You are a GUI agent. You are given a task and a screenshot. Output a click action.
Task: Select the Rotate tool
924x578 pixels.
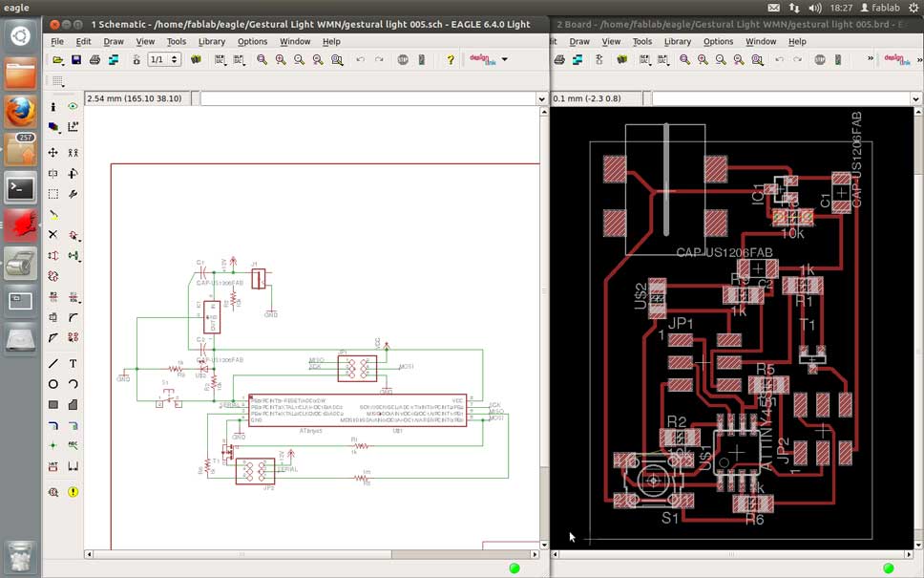73,174
